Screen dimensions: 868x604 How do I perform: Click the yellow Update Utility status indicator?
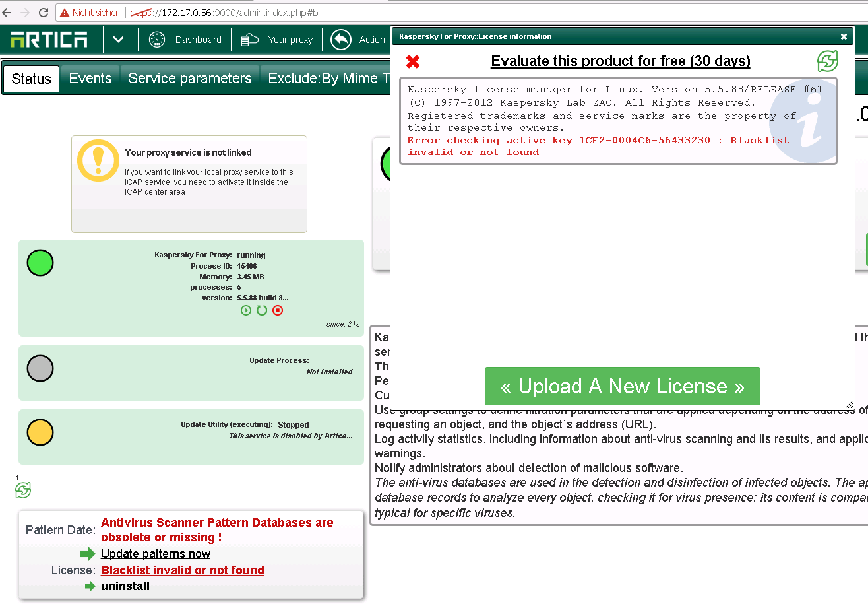pyautogui.click(x=40, y=432)
